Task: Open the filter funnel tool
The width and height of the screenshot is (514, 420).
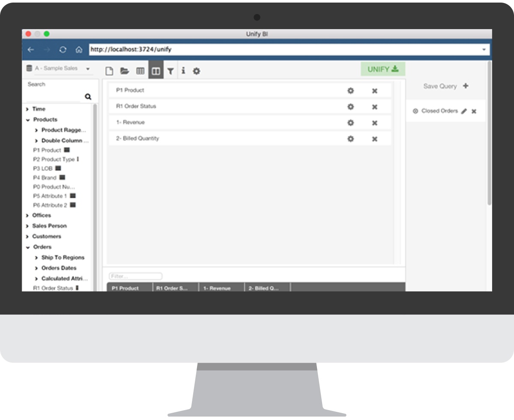Action: 170,71
